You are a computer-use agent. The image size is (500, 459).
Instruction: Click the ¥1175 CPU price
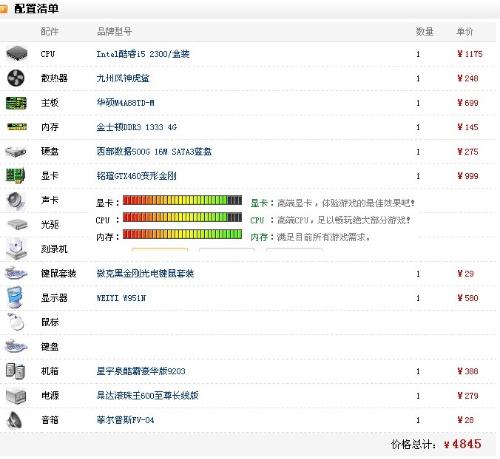470,54
